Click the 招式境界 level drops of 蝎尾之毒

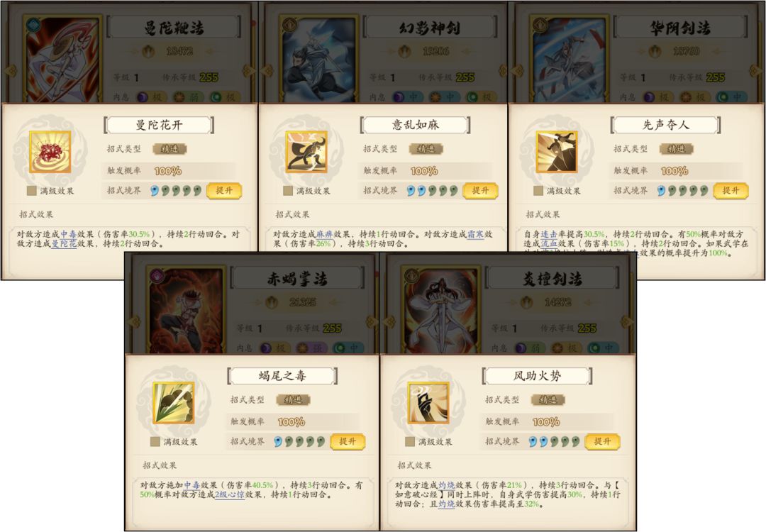tap(299, 442)
